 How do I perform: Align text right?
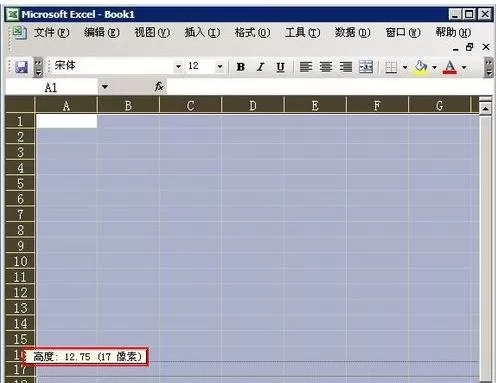[x=346, y=67]
